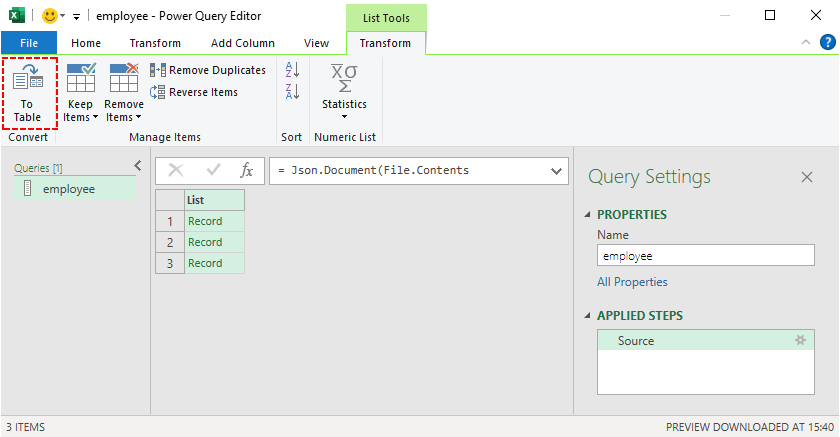The height and width of the screenshot is (437, 840).
Task: Sort list ascending A to Z
Action: click(292, 70)
